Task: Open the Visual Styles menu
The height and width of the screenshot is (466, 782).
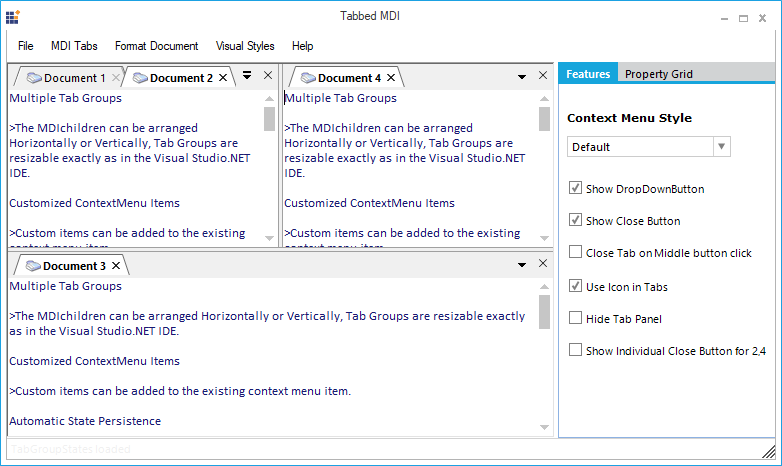Action: coord(245,46)
